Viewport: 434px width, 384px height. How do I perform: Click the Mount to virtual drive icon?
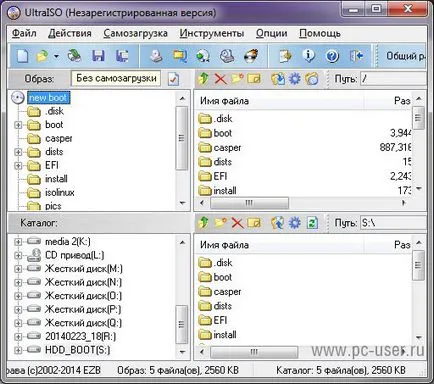pos(227,56)
